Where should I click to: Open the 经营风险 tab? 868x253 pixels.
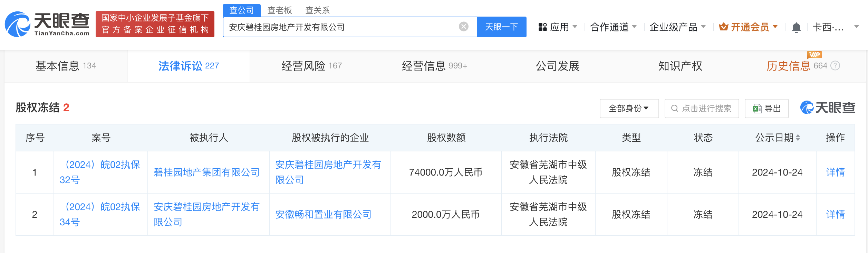[311, 66]
